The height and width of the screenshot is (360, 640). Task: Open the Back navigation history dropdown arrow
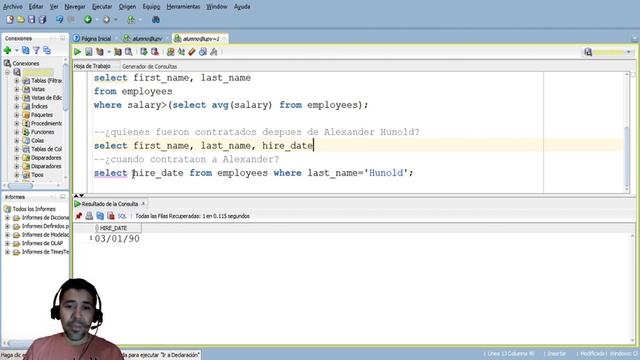pos(97,20)
